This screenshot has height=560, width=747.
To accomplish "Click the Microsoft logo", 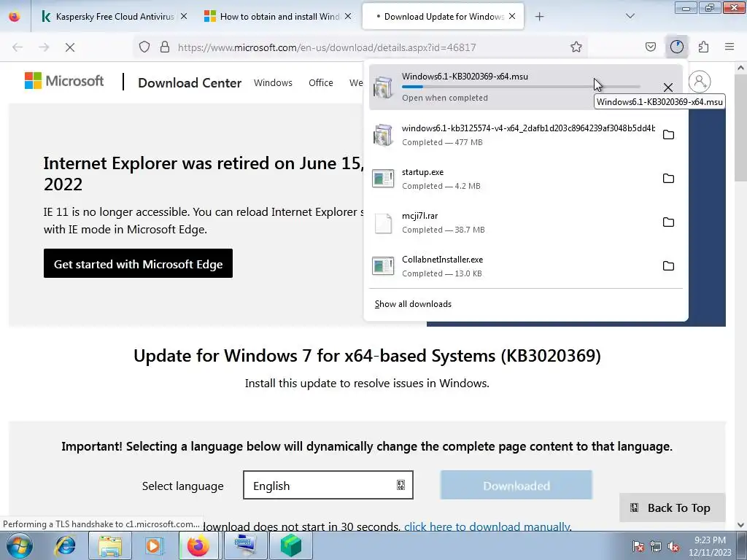I will 64,81.
